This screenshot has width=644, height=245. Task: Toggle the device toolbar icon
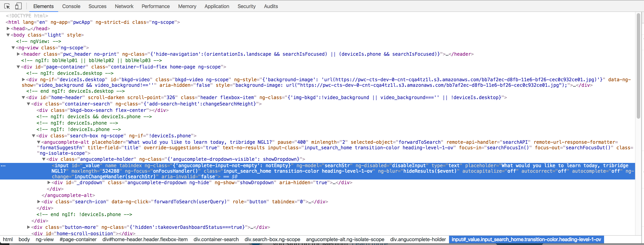(18, 6)
